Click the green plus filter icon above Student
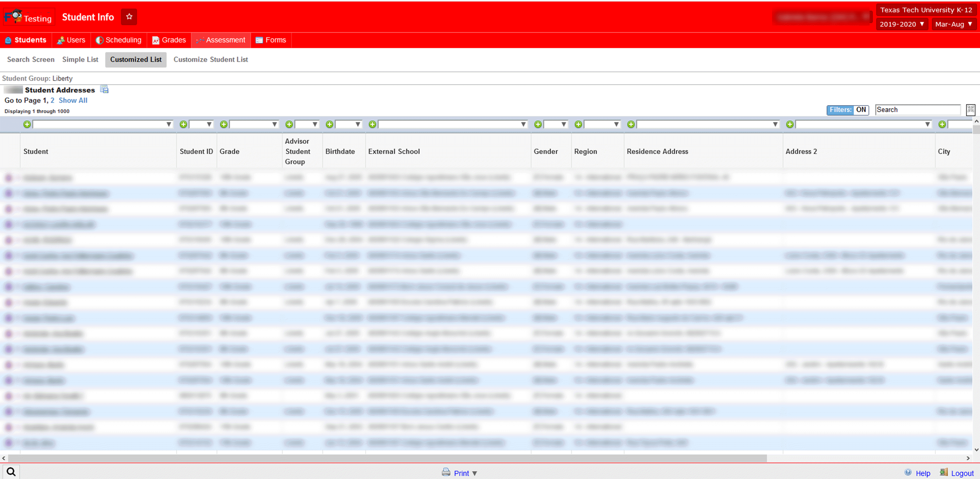This screenshot has width=980, height=479. click(27, 124)
